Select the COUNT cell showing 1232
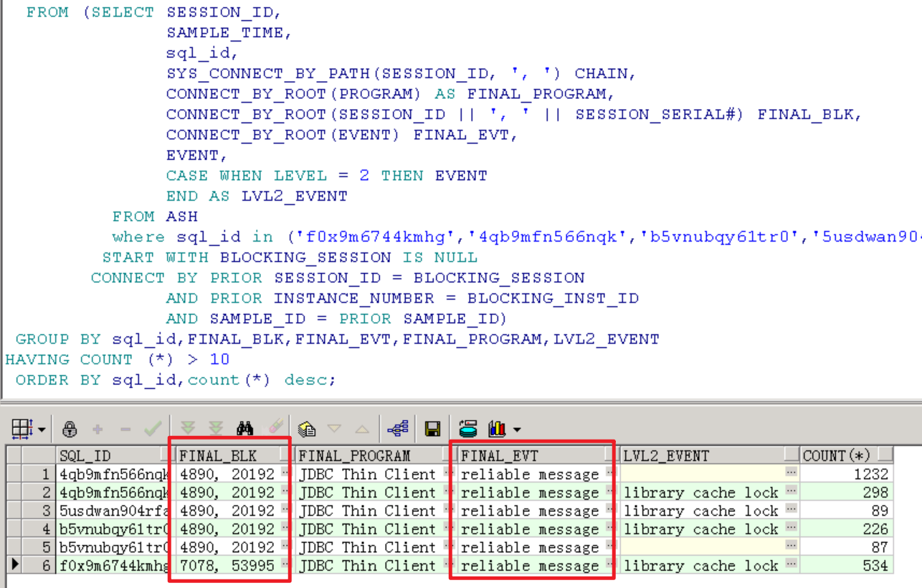922x588 pixels. tap(847, 474)
